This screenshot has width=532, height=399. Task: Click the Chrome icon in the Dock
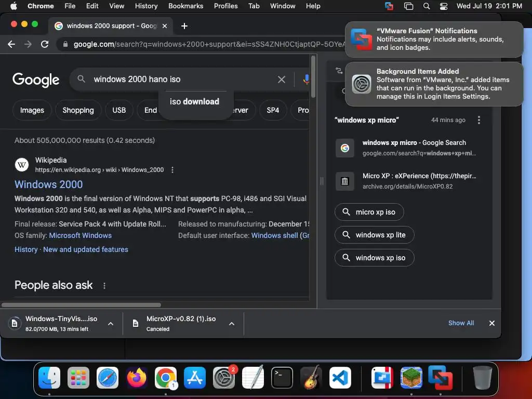pos(166,377)
